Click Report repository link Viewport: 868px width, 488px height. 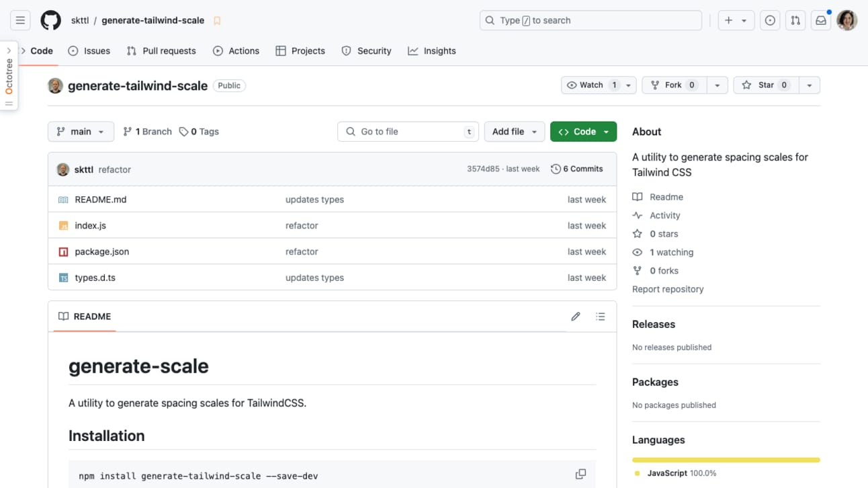coord(668,289)
